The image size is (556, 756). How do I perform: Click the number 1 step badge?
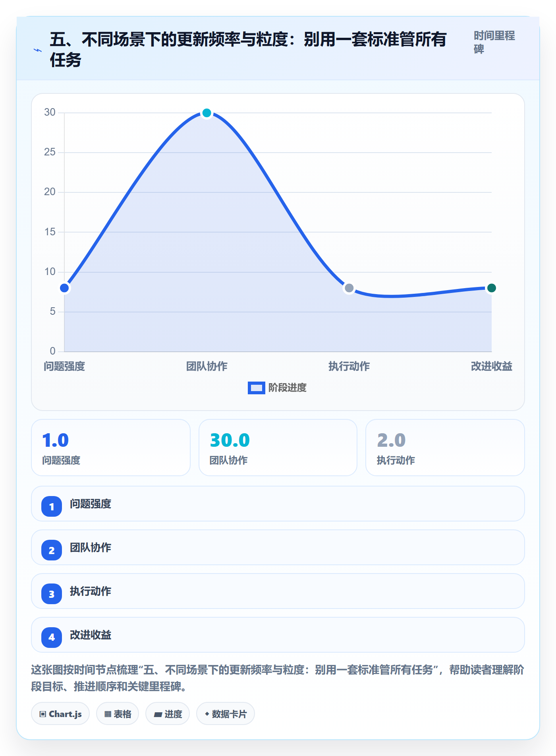pyautogui.click(x=52, y=506)
